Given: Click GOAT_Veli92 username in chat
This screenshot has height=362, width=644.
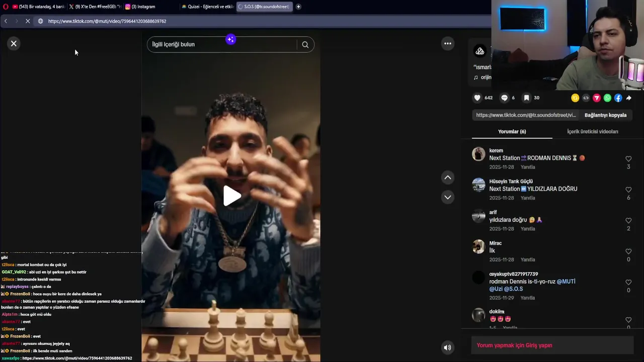Looking at the screenshot, I should coord(14,272).
